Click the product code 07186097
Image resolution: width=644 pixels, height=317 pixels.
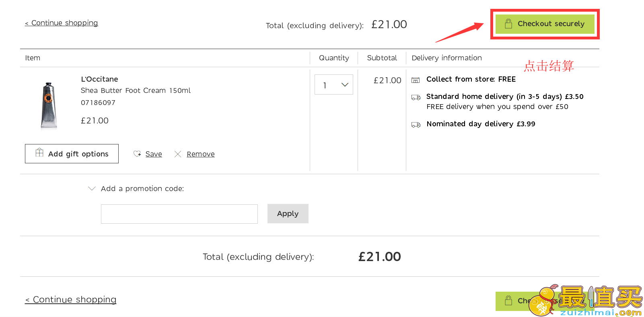click(x=98, y=103)
